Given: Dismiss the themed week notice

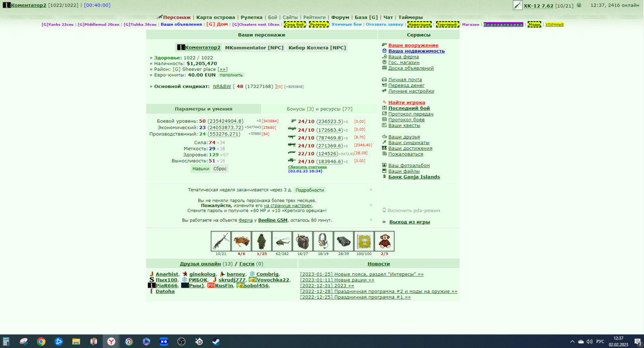Looking at the screenshot, I should coord(371,190).
